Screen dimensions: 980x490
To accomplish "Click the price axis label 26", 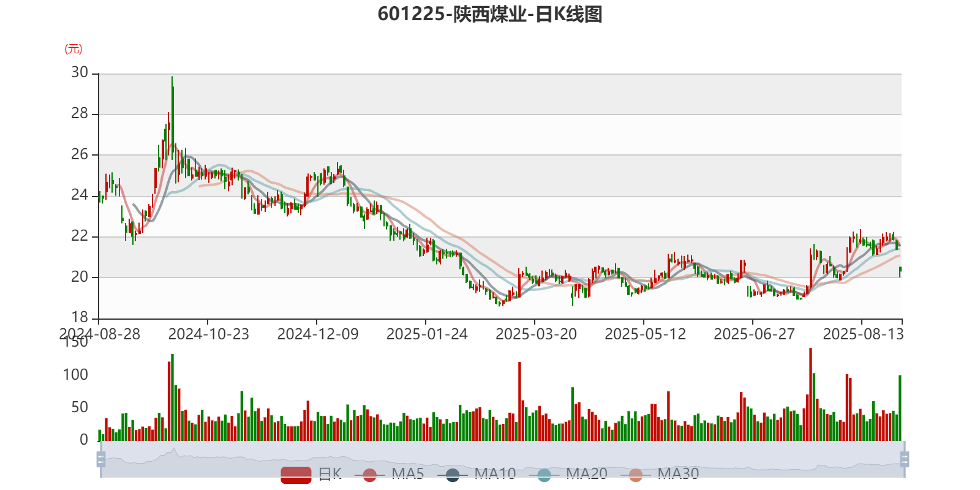I will [x=80, y=154].
